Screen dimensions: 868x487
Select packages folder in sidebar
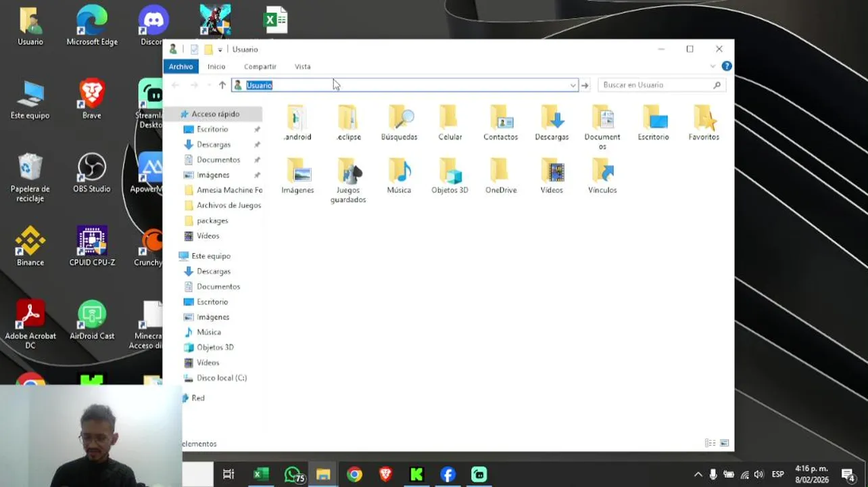(x=206, y=221)
